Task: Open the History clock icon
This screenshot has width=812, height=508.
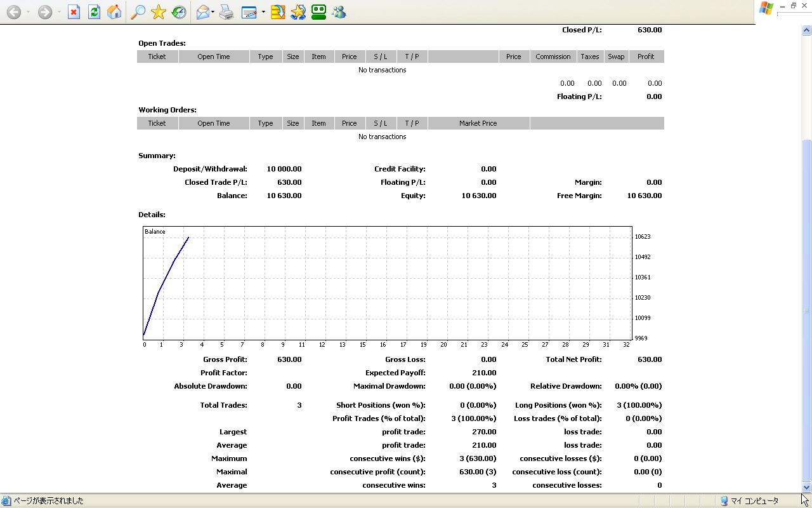Action: tap(179, 12)
